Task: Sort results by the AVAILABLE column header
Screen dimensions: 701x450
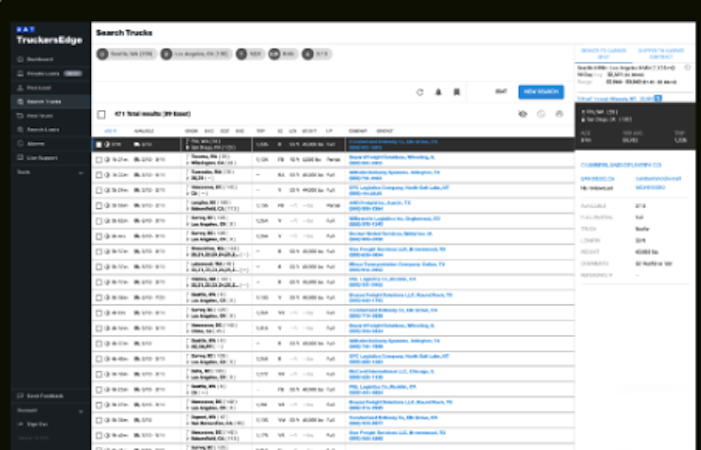Action: pyautogui.click(x=144, y=131)
